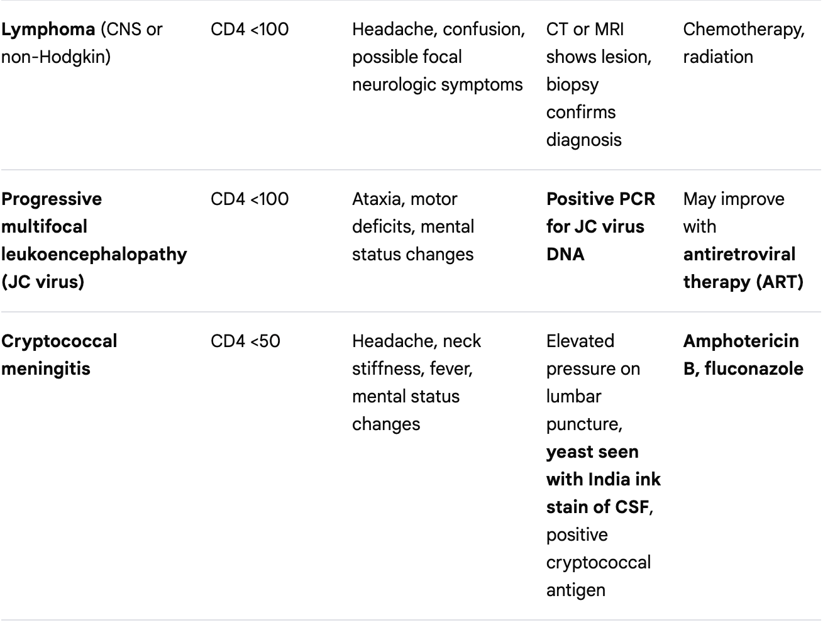Click bold "yeast seen with India ink" text
Viewport: 840px width, 625px height.
602,466
